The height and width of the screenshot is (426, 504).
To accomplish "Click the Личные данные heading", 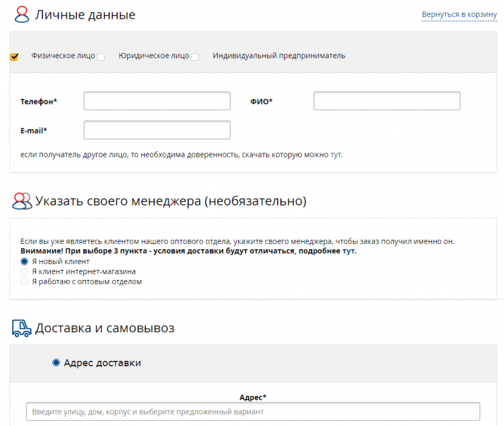I will 85,15.
